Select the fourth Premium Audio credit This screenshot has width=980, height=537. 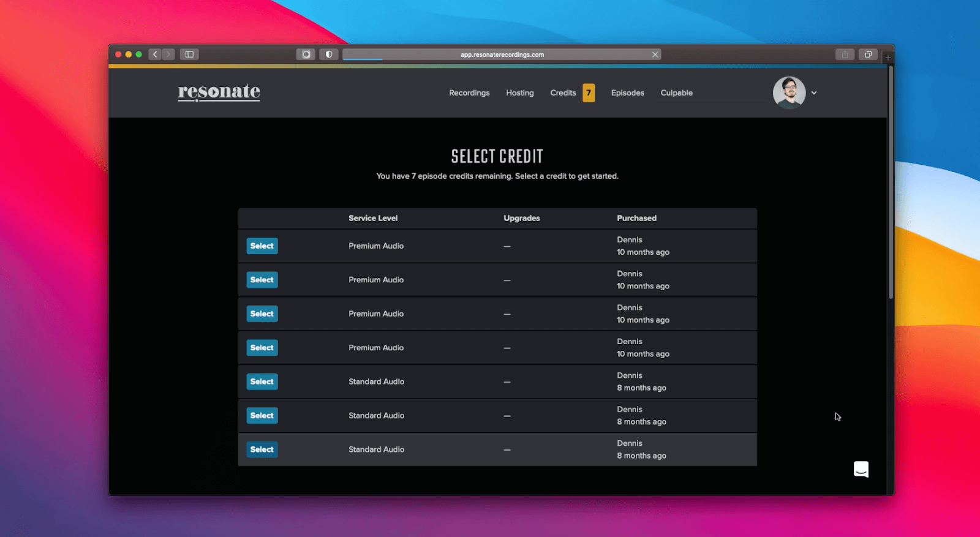(x=262, y=348)
